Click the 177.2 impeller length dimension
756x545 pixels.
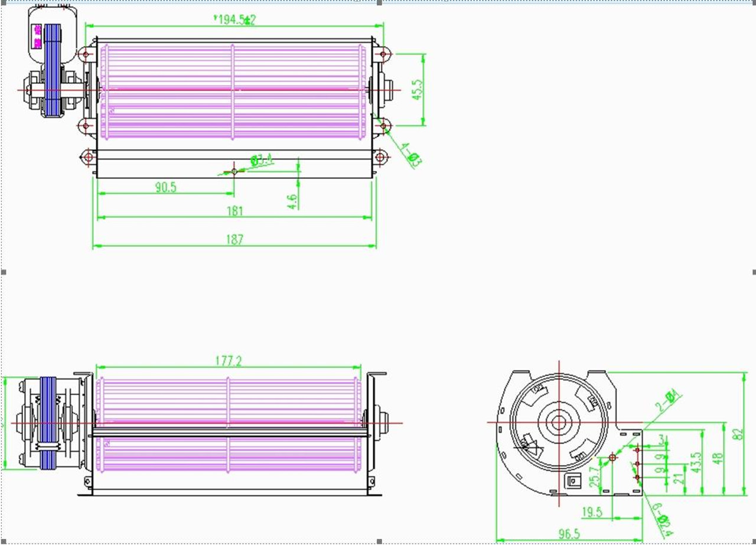[x=230, y=361]
